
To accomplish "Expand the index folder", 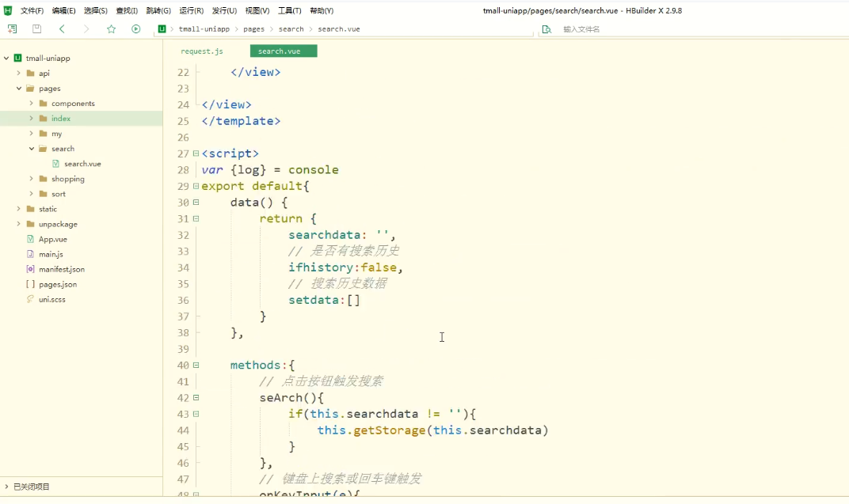I will [x=31, y=119].
